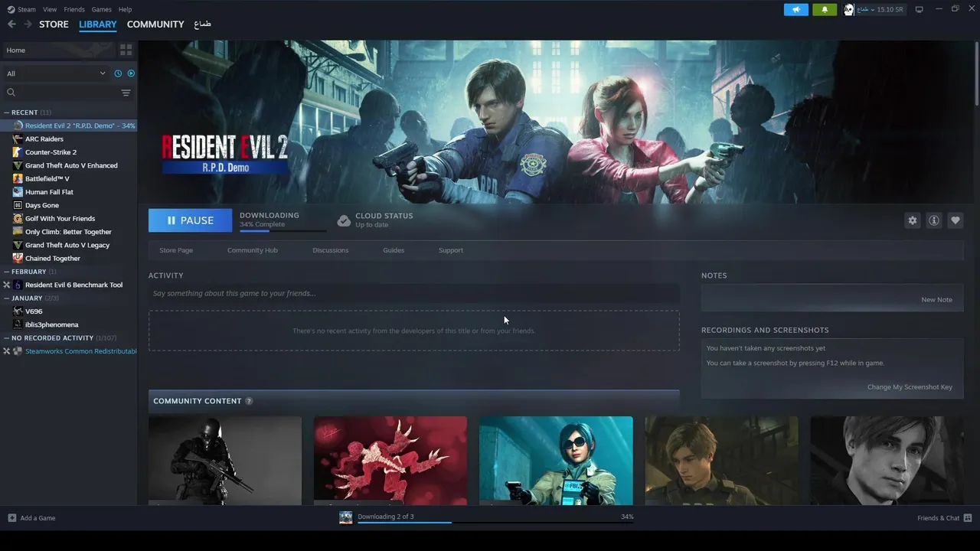The height and width of the screenshot is (551, 980).
Task: Click ARC Raiders game icon
Action: 18,139
